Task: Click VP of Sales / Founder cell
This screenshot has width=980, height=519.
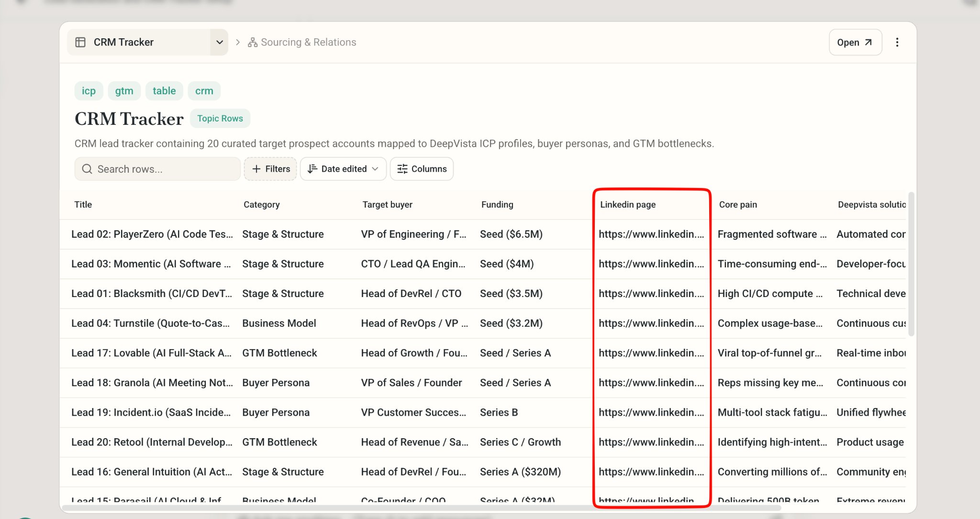Action: [x=411, y=382]
